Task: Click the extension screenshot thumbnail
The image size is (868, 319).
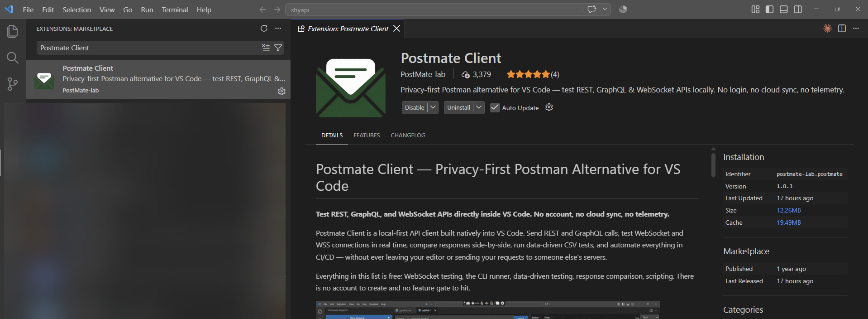Action: [487, 310]
